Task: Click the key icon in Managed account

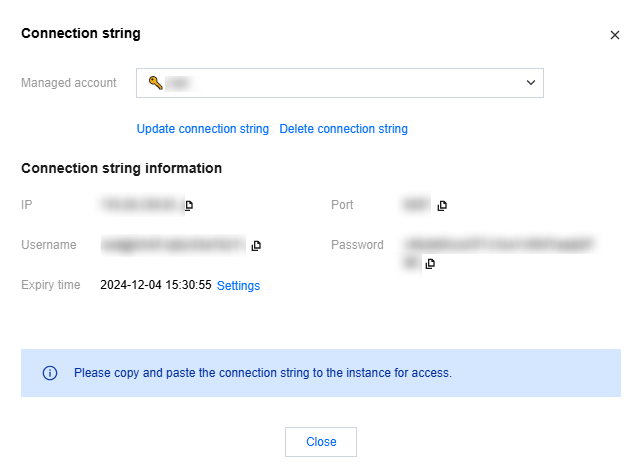Action: (155, 83)
